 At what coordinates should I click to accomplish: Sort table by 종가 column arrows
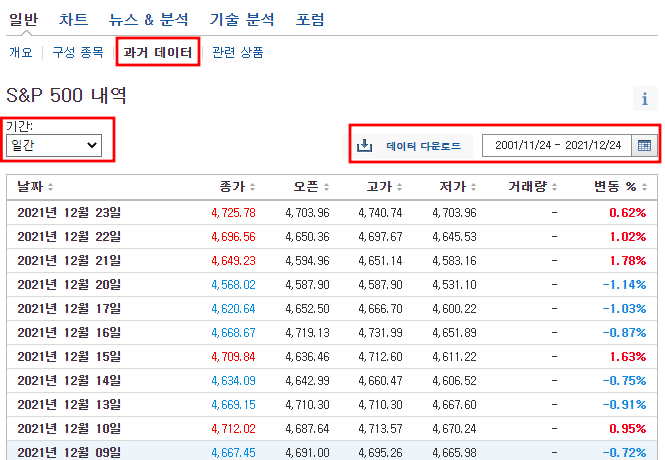(252, 187)
